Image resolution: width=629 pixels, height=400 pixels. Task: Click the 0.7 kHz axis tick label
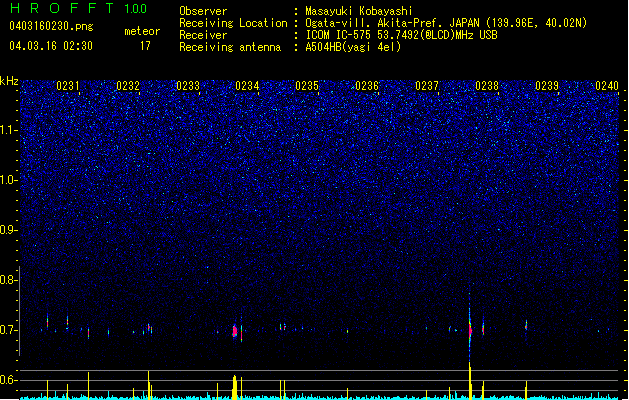click(8, 330)
